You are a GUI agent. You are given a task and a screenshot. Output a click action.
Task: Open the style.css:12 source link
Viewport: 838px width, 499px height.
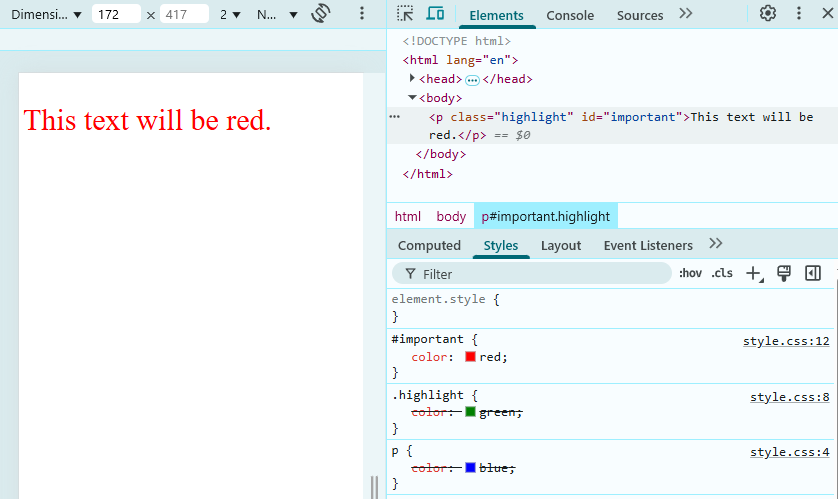pos(786,341)
